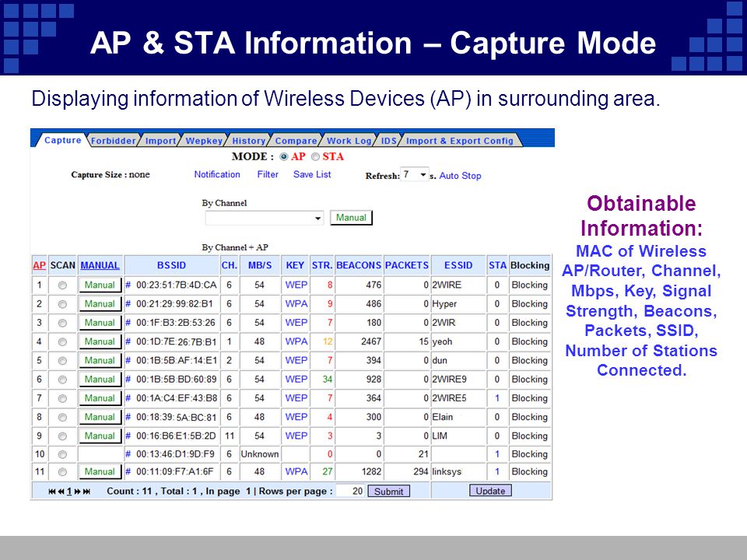
Task: Click the # icon beside BSSID 00:16:B6:E1:5B:2D
Action: click(128, 436)
